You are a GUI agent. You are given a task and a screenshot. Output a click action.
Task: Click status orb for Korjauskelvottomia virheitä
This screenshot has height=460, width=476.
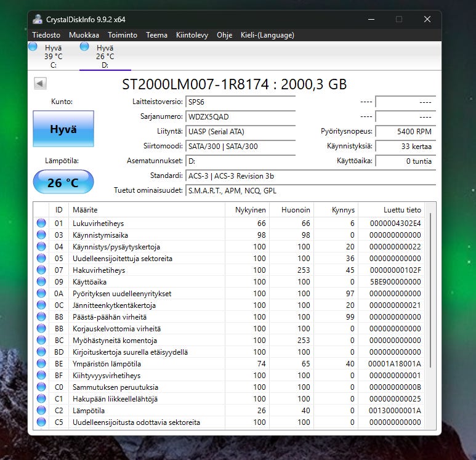41,328
